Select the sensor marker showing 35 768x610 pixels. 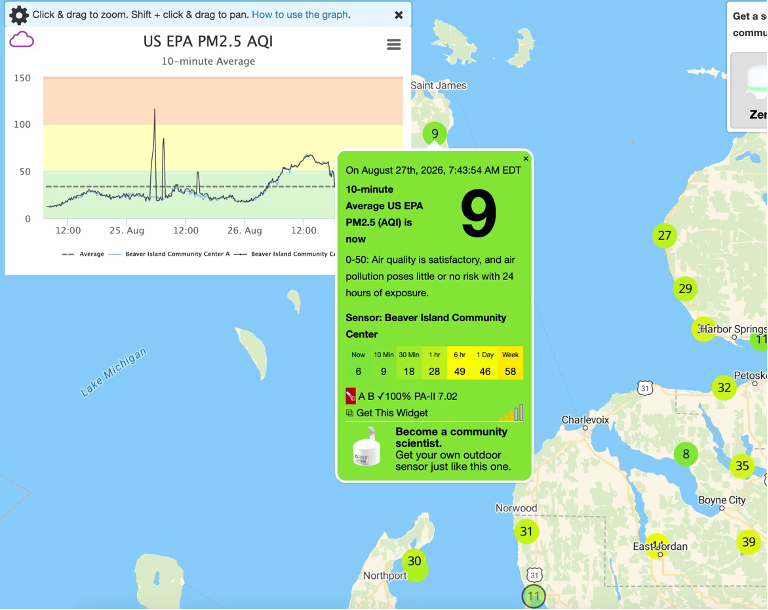pos(742,465)
